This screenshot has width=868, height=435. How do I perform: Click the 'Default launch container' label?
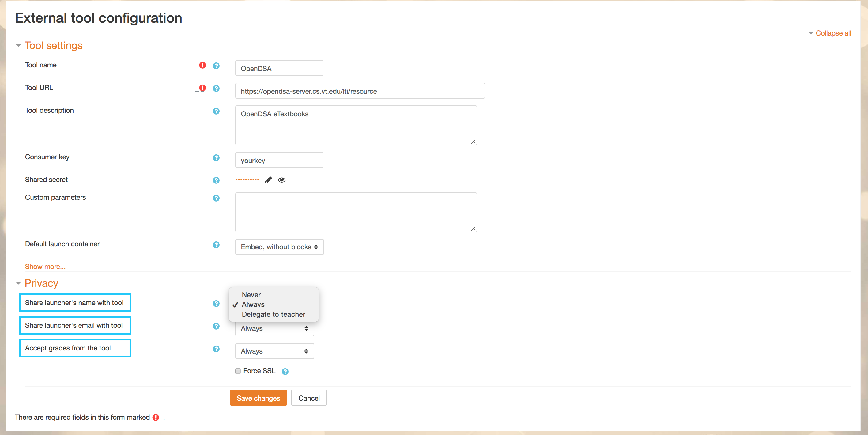coord(62,244)
